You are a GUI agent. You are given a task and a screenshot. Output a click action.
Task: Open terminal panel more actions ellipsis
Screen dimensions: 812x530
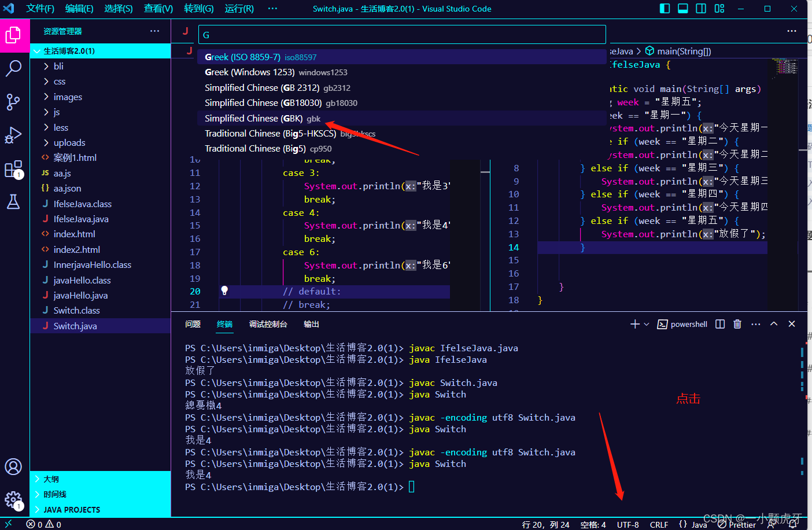click(756, 324)
